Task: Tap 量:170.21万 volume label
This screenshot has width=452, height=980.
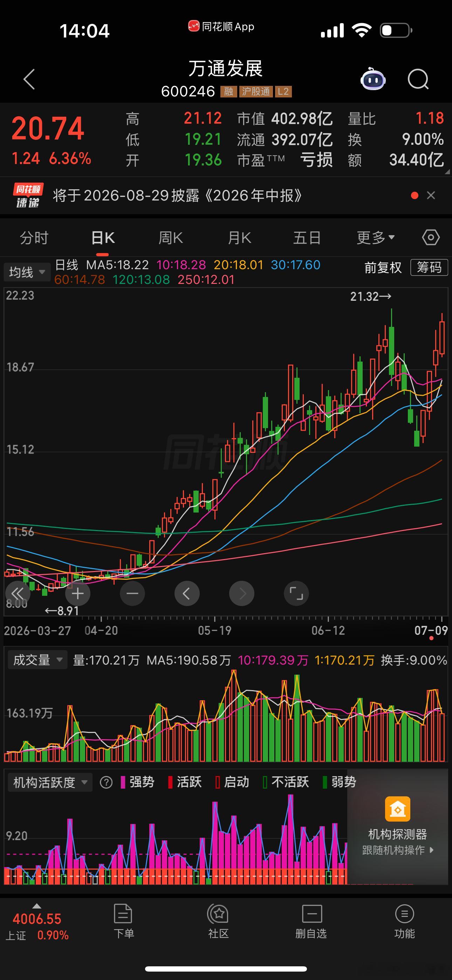Action: click(106, 660)
